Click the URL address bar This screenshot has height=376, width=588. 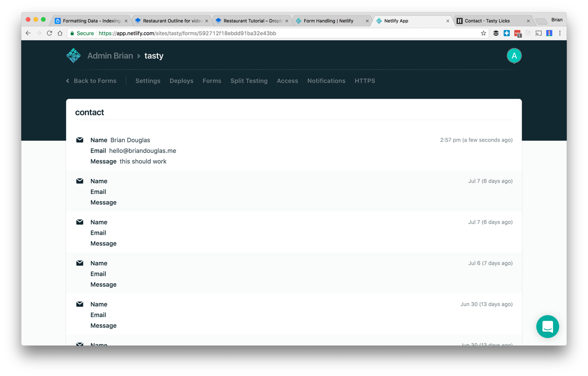pyautogui.click(x=276, y=33)
